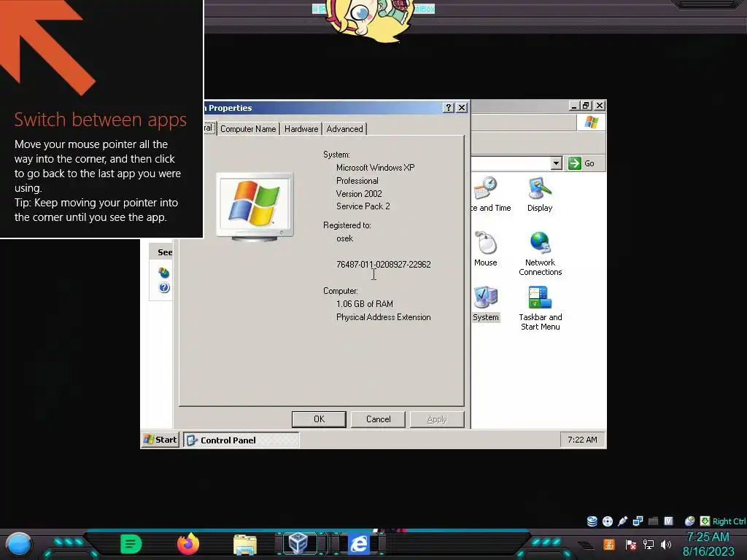
Task: Click the Service Pack 2 text
Action: click(x=363, y=206)
